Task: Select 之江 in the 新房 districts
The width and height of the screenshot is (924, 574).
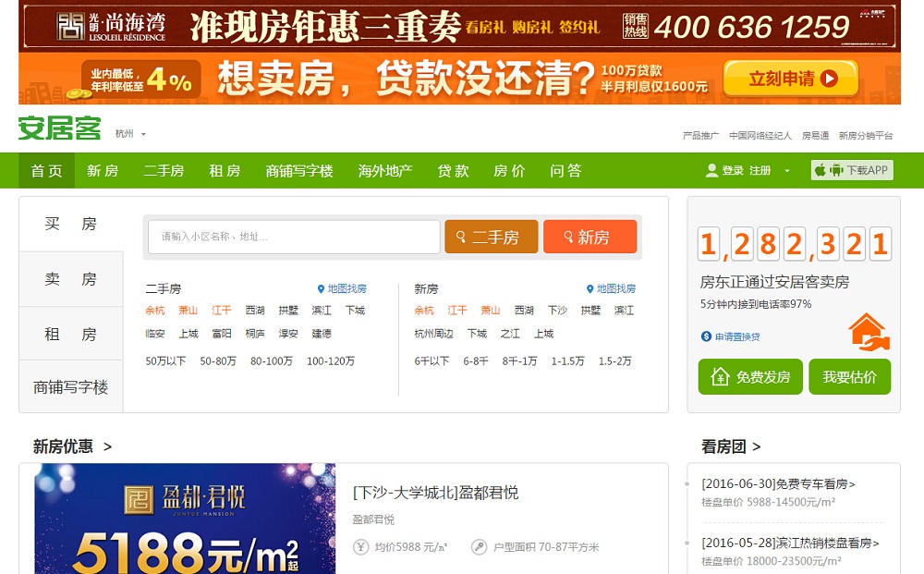Action: click(510, 334)
